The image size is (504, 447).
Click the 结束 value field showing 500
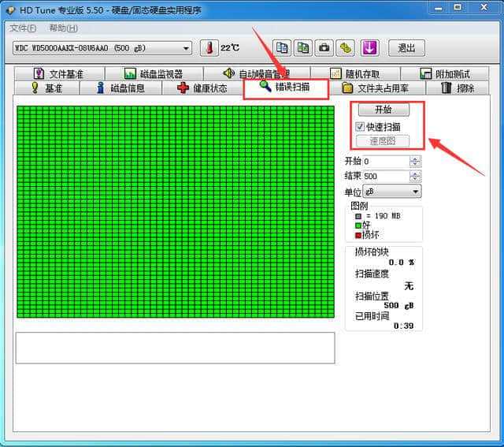[386, 177]
